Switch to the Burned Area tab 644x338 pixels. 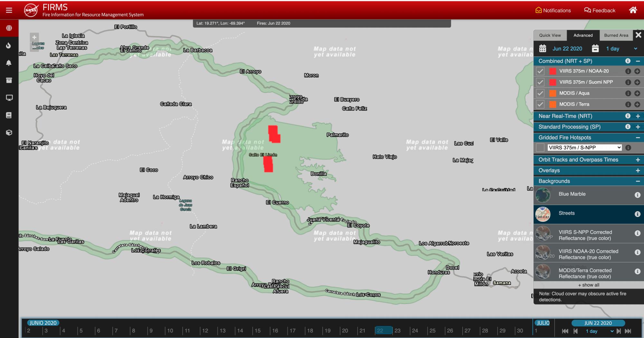616,35
